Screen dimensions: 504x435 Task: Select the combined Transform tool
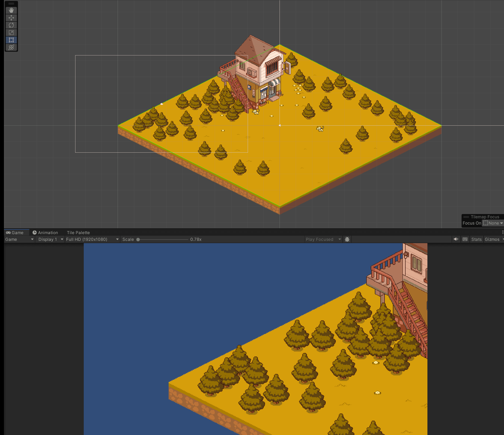point(11,47)
